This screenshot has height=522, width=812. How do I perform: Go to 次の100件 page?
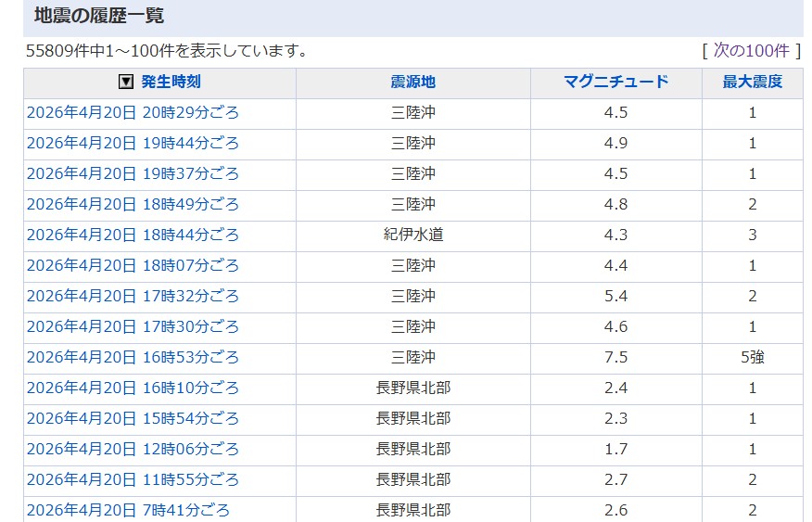click(751, 50)
